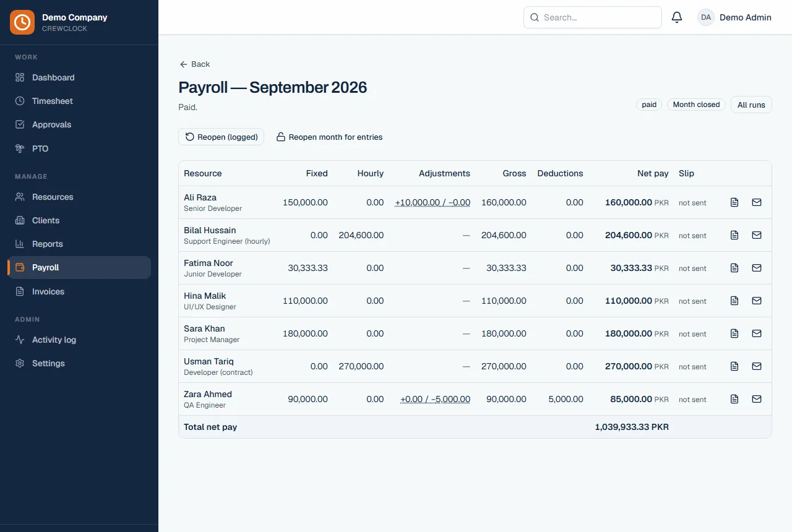View the Activity log
792x532 pixels.
point(79,340)
